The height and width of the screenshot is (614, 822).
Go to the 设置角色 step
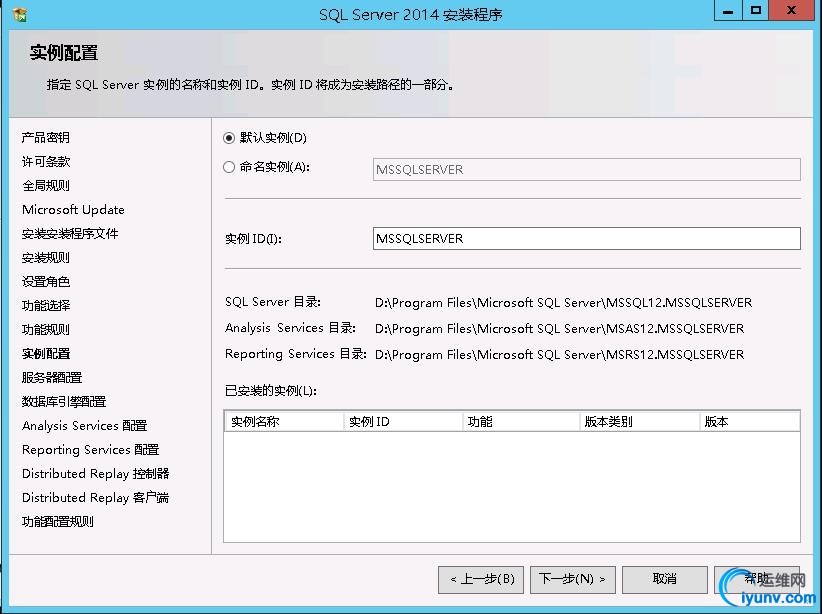pos(46,282)
